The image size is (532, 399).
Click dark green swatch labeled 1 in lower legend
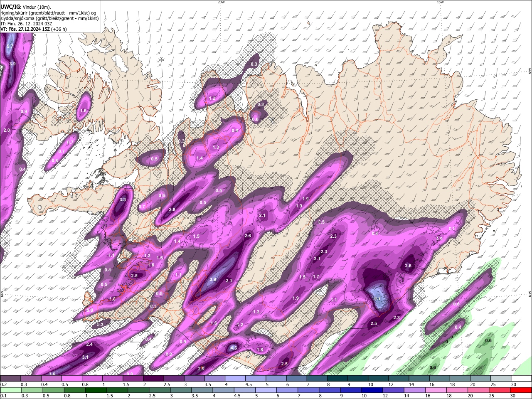[96, 390]
